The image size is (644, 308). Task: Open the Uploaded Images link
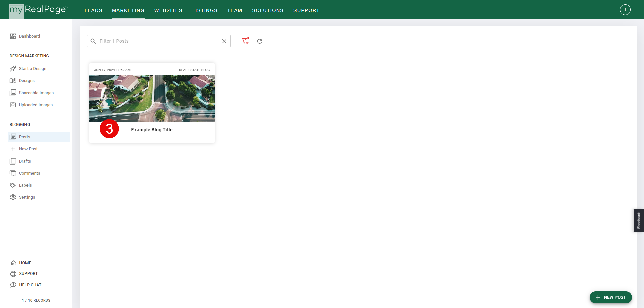pos(36,105)
